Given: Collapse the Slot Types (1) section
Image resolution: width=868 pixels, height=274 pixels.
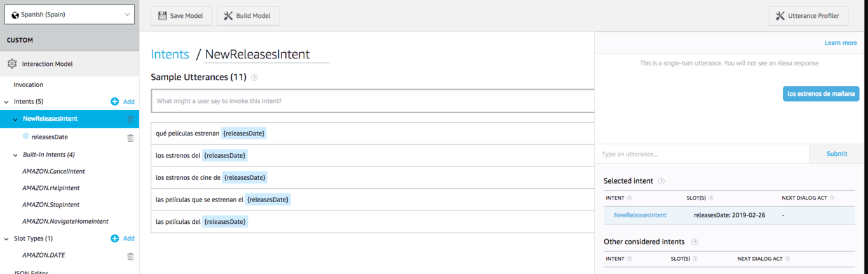Looking at the screenshot, I should click(x=6, y=239).
